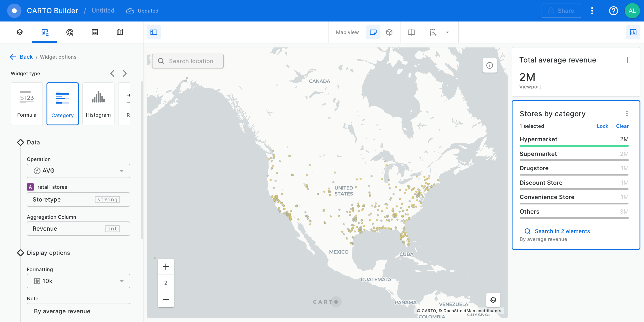
Task: Click the Supermarket gray bar
Action: click(x=574, y=160)
